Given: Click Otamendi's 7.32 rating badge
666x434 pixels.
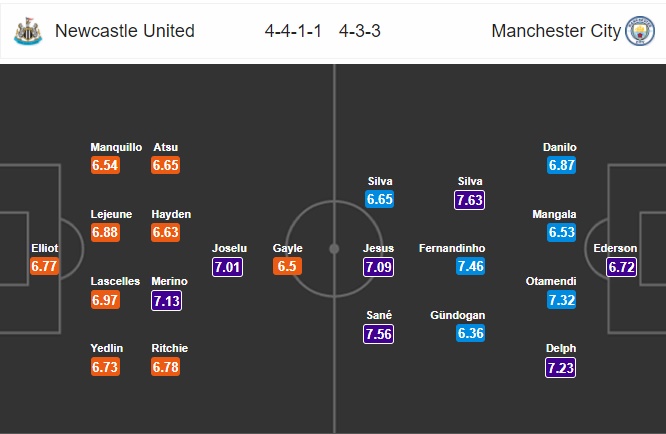Looking at the screenshot, I should click(x=561, y=300).
